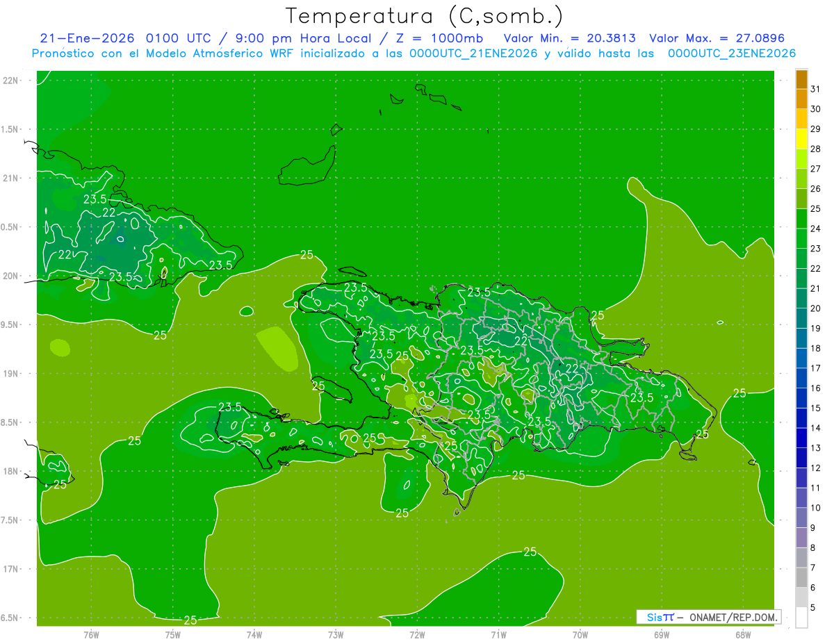
Task: Pick the bright yellow swatch between 28 and 29
Action: (801, 139)
